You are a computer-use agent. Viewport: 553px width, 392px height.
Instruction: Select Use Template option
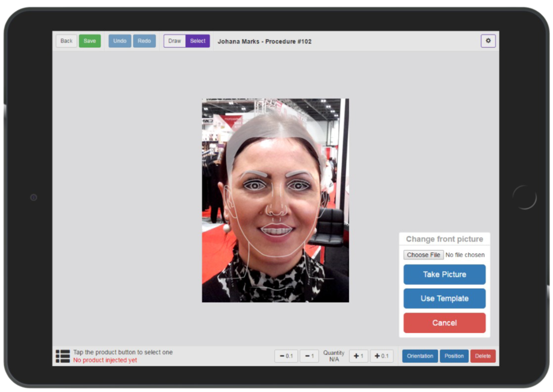(444, 299)
